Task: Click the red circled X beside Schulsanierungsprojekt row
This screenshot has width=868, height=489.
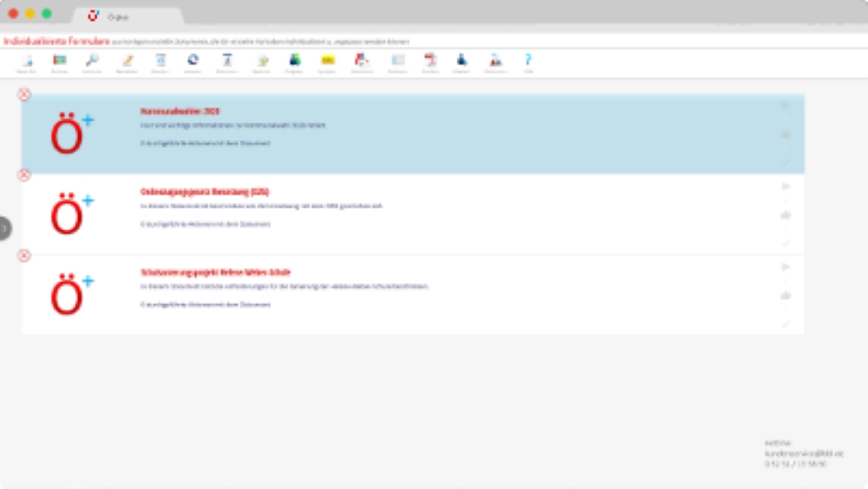Action: click(23, 255)
